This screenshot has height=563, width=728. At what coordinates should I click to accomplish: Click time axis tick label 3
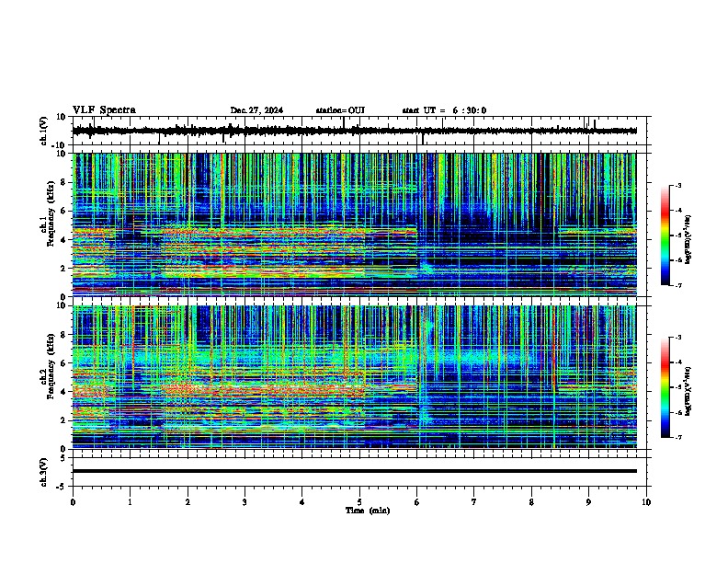pyautogui.click(x=245, y=501)
